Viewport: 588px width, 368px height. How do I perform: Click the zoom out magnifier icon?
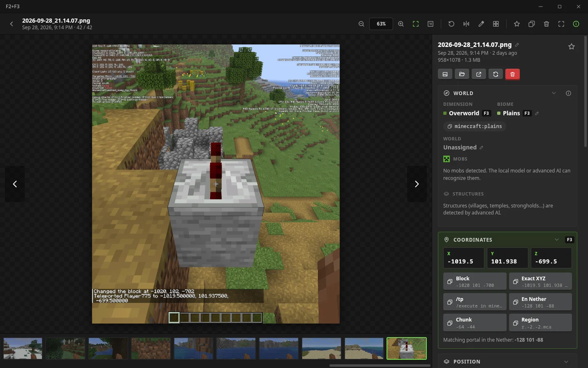coord(361,24)
